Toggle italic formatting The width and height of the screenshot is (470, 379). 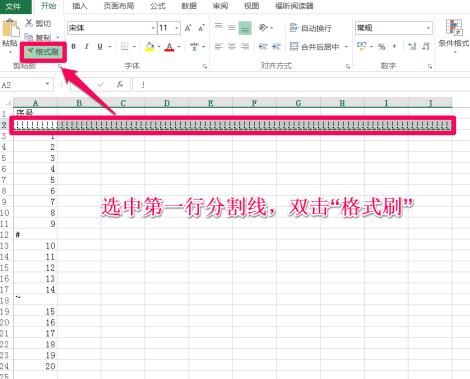87,47
